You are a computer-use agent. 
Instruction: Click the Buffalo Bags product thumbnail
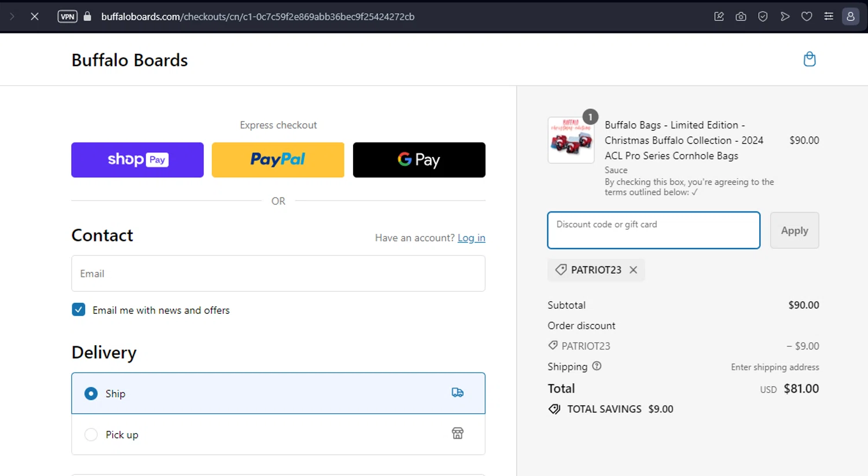(571, 140)
